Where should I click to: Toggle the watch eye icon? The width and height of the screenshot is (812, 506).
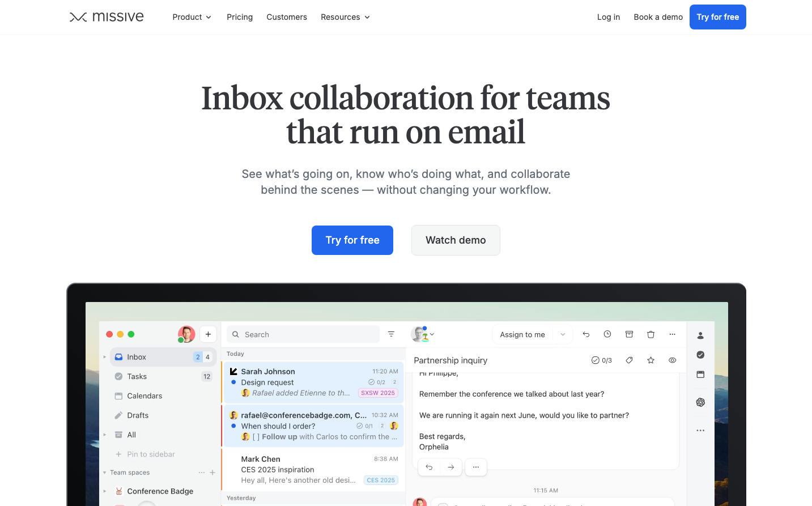point(672,360)
